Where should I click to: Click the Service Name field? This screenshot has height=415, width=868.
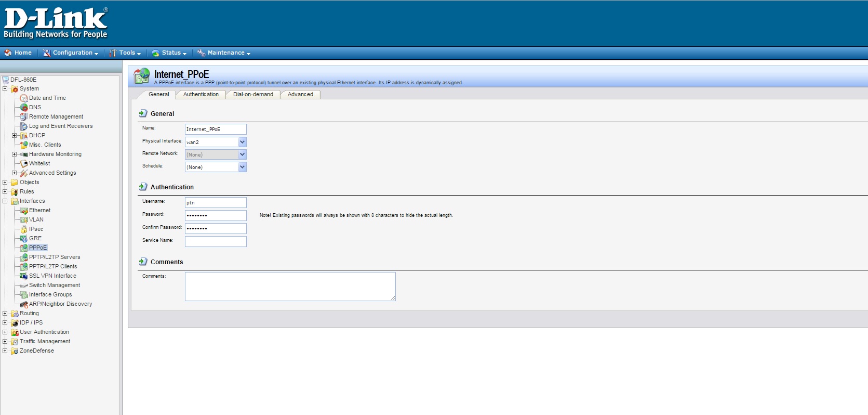(216, 241)
